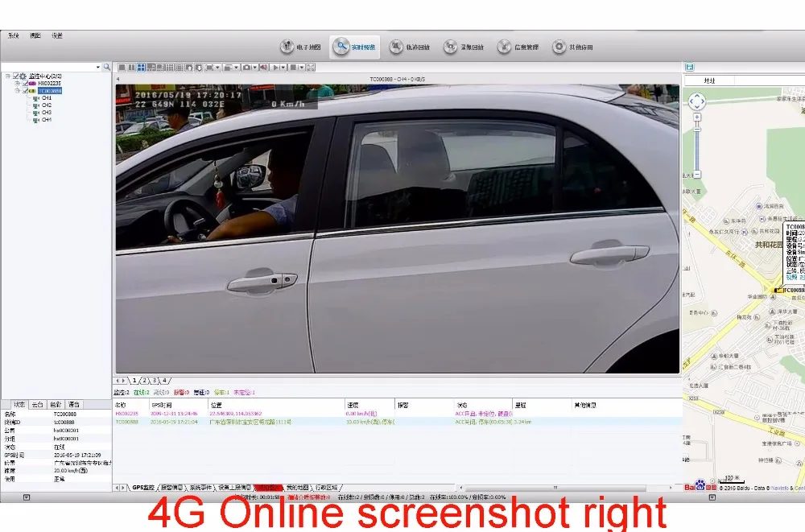The image size is (805, 532).
Task: Adjust the map zoom level slider
Action: point(696,130)
